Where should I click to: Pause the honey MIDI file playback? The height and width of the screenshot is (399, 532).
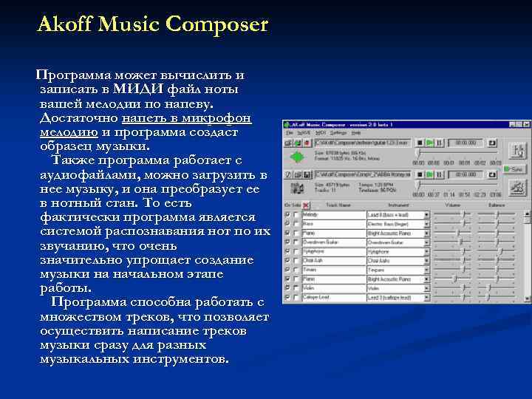coord(439,174)
